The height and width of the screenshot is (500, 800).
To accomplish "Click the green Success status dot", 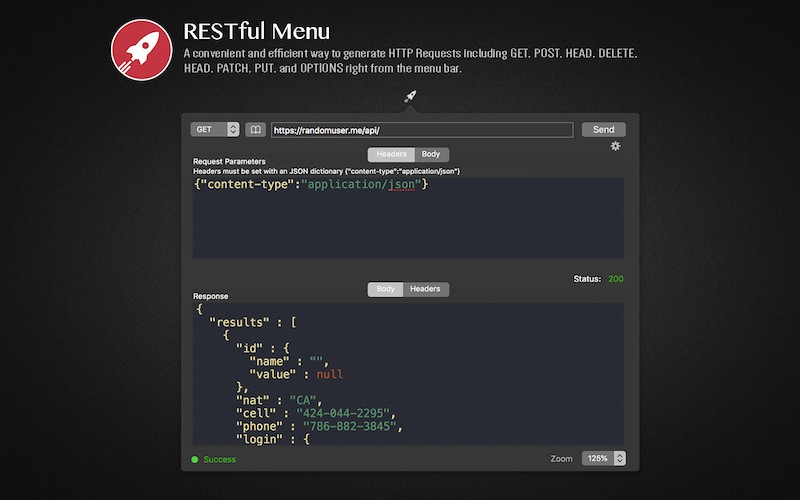I will 195,459.
